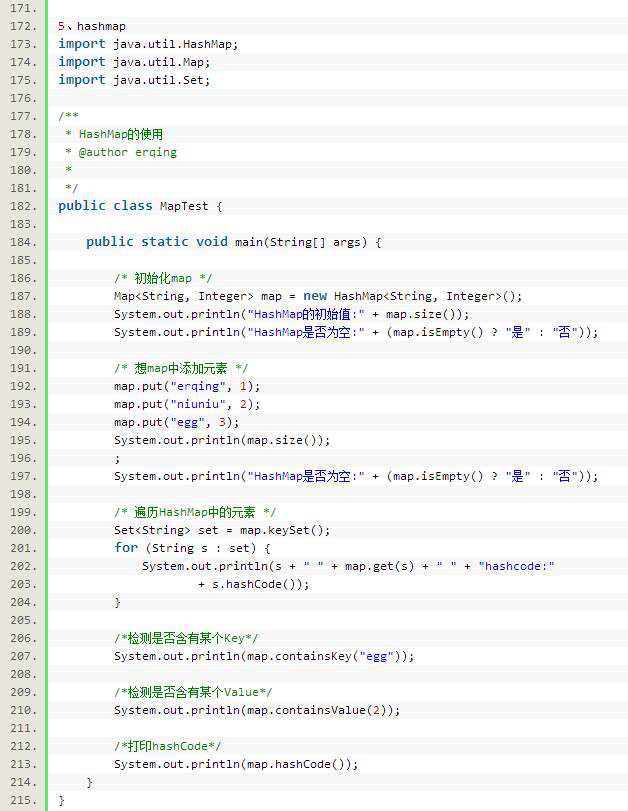This screenshot has height=811, width=628.
Task: Click the lone semicolon on line 196
Action: pos(117,459)
